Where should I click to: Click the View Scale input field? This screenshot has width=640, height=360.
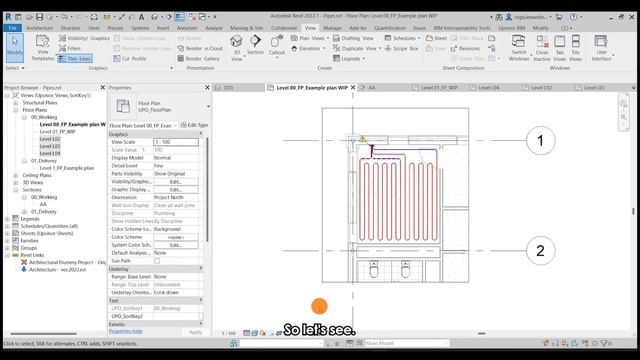pos(176,142)
